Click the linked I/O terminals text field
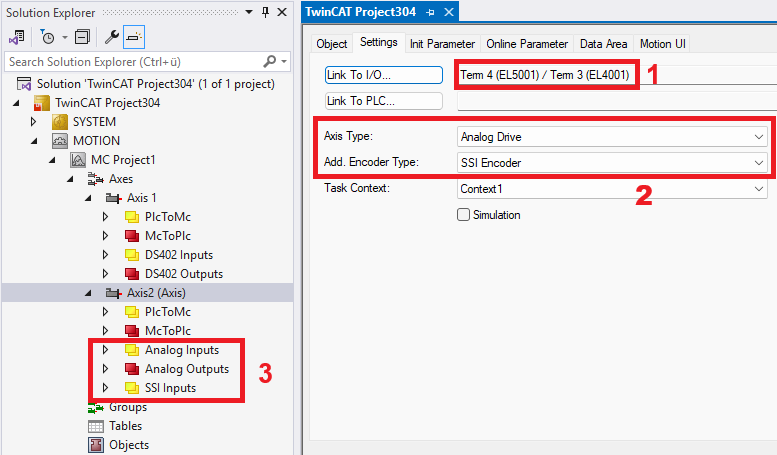Image resolution: width=777 pixels, height=455 pixels. [616, 75]
